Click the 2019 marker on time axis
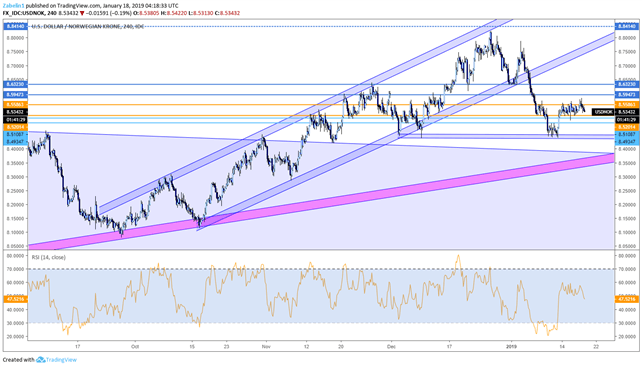Image resolution: width=642 pixels, height=367 pixels. point(512,347)
